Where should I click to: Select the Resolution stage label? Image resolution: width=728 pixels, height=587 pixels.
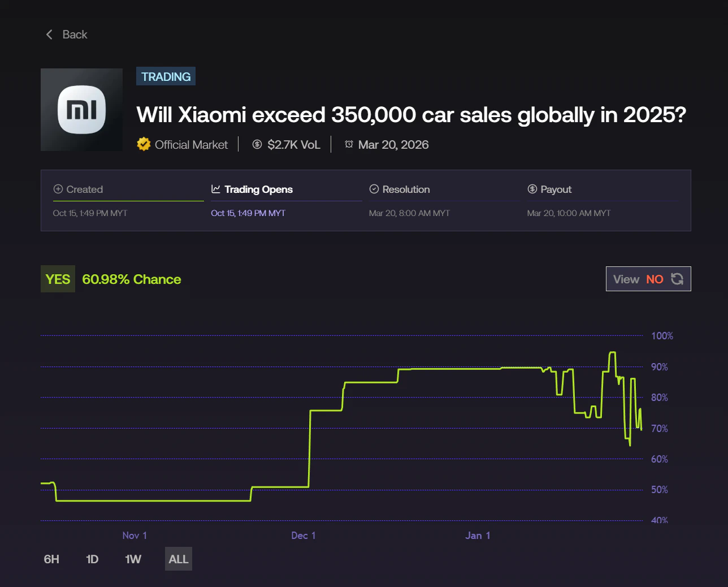point(406,189)
